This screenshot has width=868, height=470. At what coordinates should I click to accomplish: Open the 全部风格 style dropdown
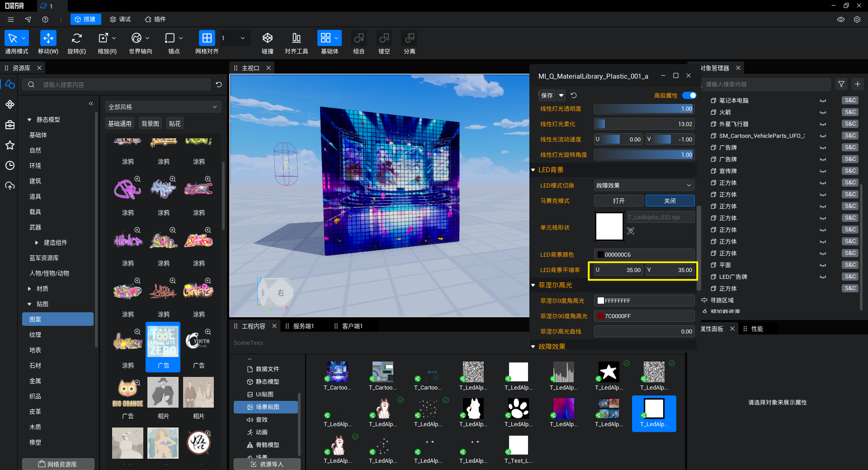click(x=163, y=107)
